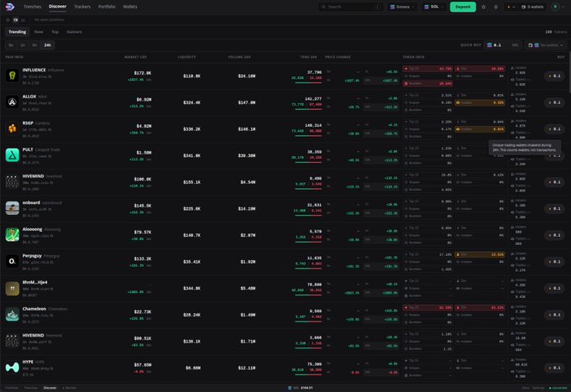This screenshot has height=392, width=571.
Task: Click the INFLUENCE token logo
Action: tap(12, 76)
